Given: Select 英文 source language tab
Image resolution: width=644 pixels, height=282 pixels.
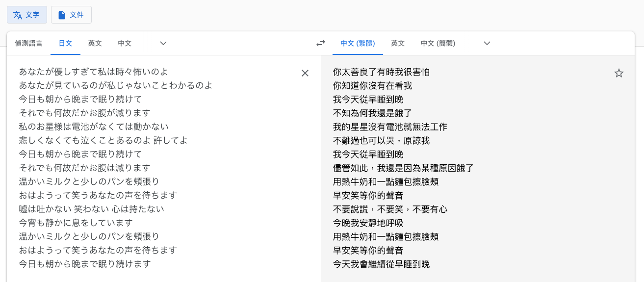Looking at the screenshot, I should 95,43.
